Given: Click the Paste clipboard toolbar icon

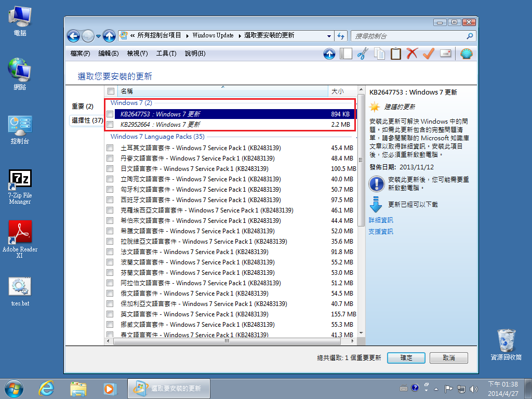Looking at the screenshot, I should (395, 54).
